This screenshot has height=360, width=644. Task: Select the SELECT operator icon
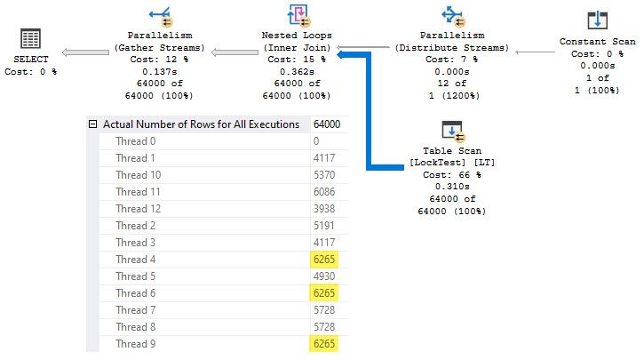[x=30, y=38]
